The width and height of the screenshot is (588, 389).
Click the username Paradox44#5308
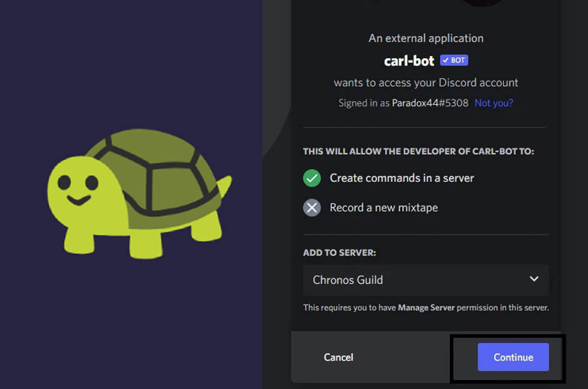click(x=430, y=103)
